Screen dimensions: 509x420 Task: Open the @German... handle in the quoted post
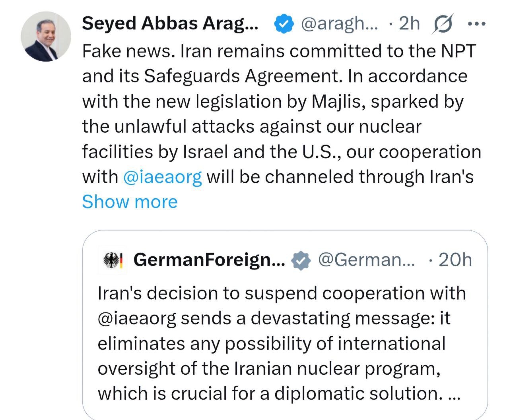[x=366, y=260]
